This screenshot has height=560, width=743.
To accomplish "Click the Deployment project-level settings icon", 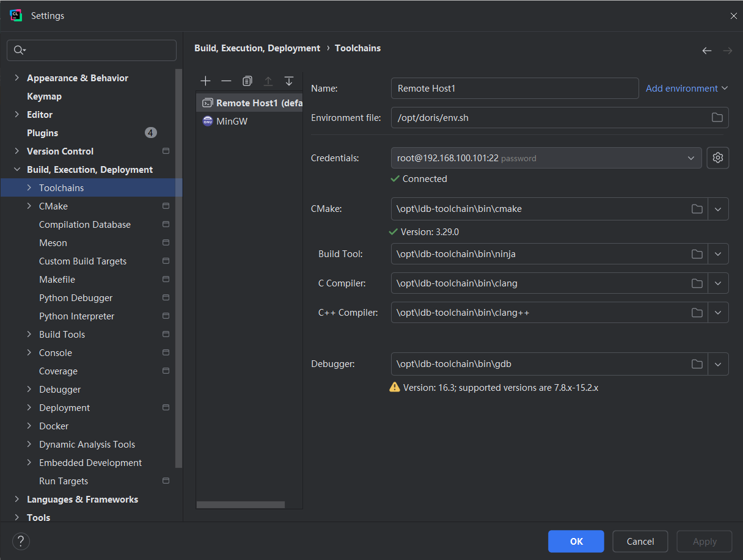I will pos(166,407).
